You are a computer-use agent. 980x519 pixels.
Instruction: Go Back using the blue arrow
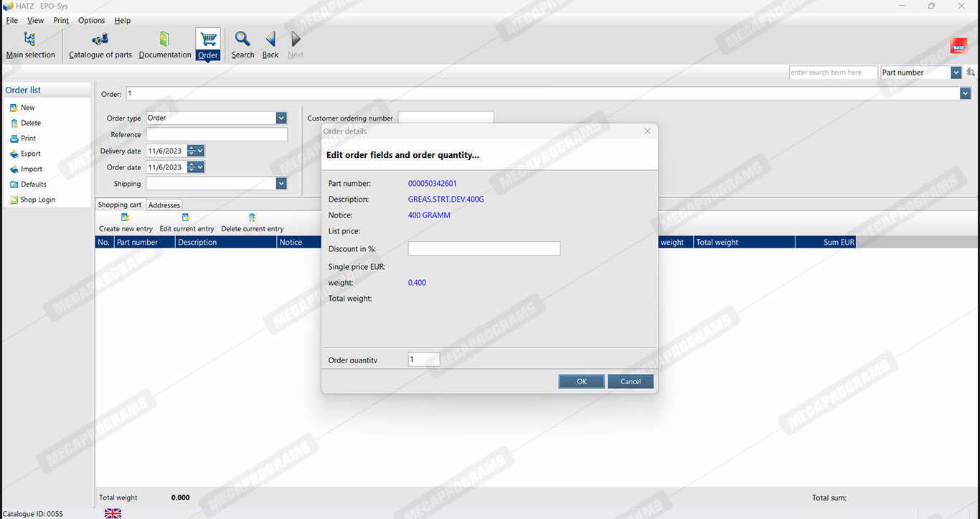pos(270,39)
